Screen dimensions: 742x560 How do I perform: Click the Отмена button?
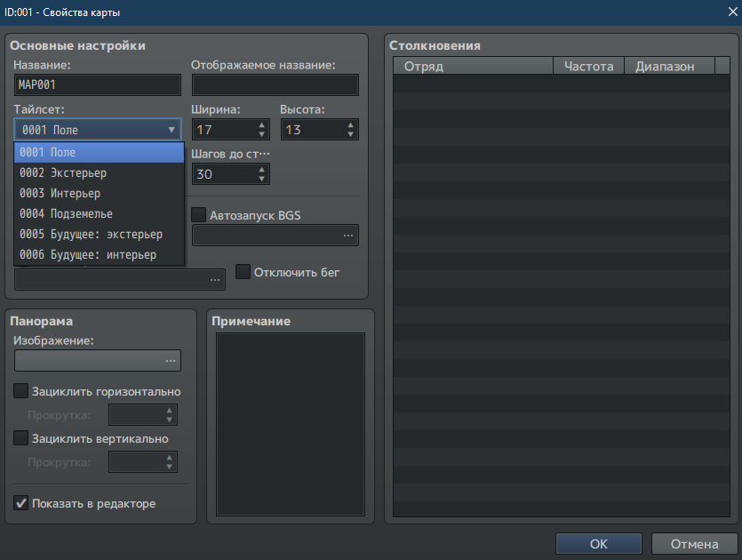694,544
